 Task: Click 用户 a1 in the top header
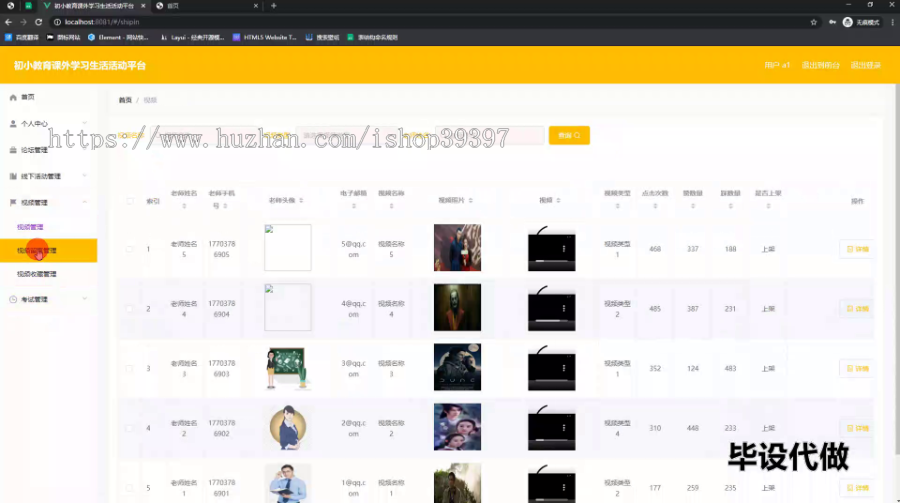pyautogui.click(x=777, y=65)
